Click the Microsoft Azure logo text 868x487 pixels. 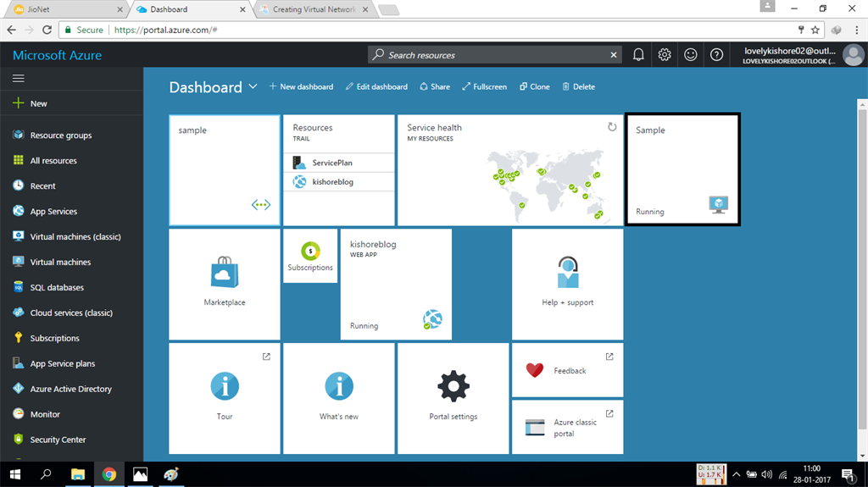[57, 55]
